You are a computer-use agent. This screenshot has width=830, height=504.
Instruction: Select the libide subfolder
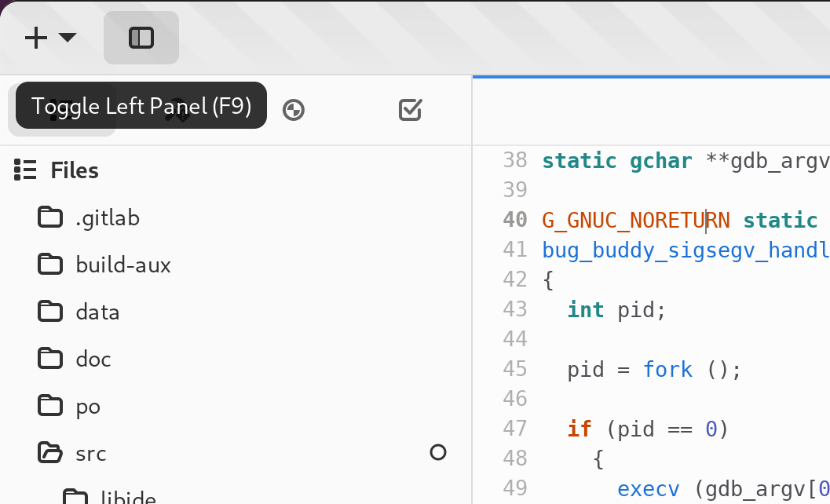pyautogui.click(x=128, y=498)
